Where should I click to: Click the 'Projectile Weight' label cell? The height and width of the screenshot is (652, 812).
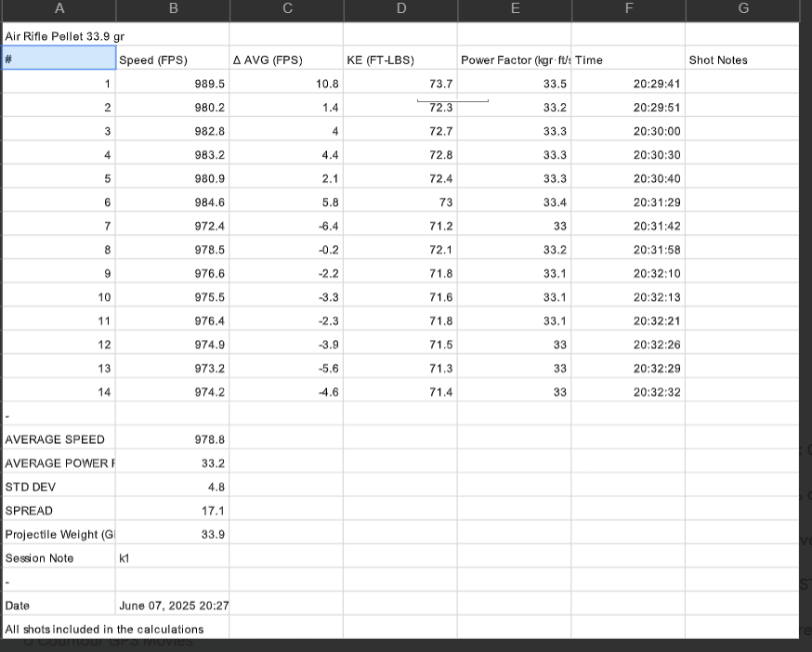tap(59, 534)
